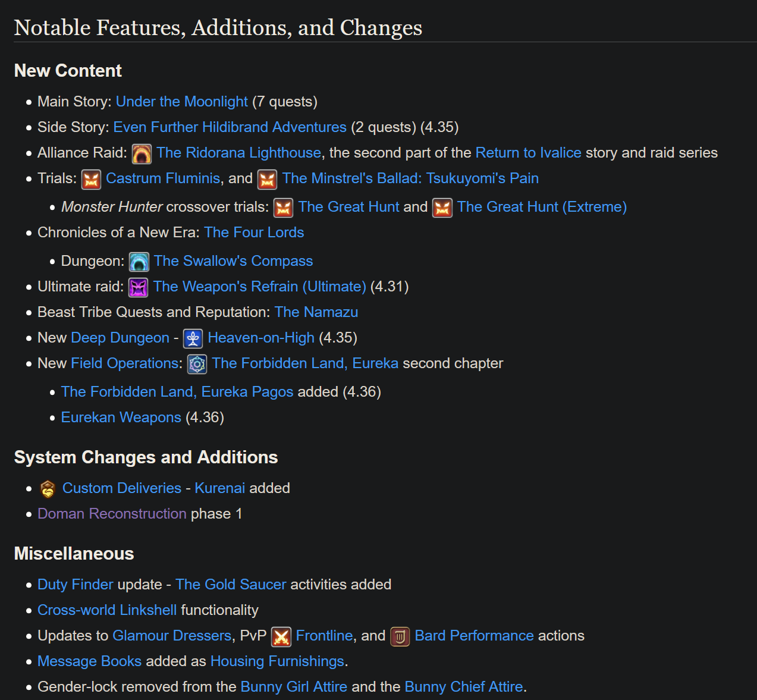
Task: Click the trial icon before Tsukuyomi's Pain
Action: [x=268, y=179]
